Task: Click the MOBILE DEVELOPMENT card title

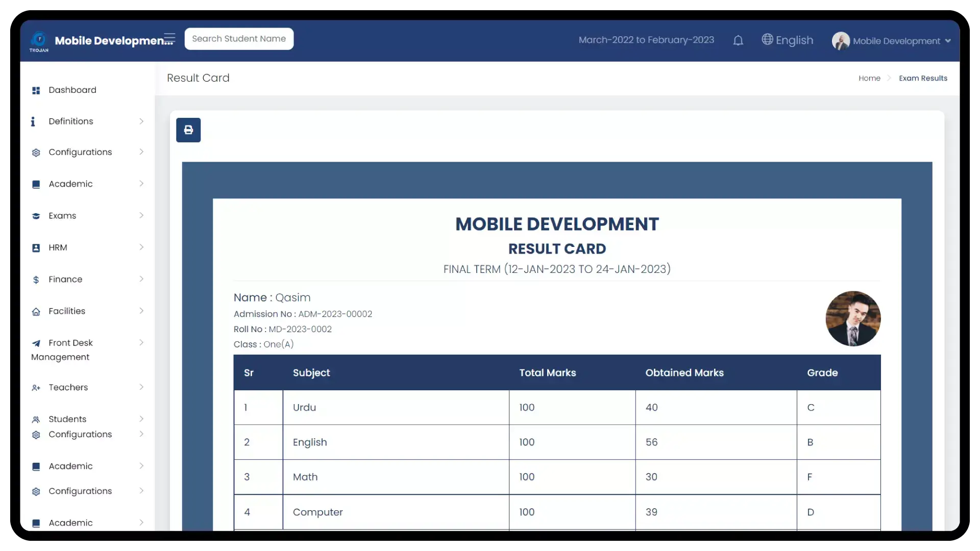Action: click(x=557, y=224)
